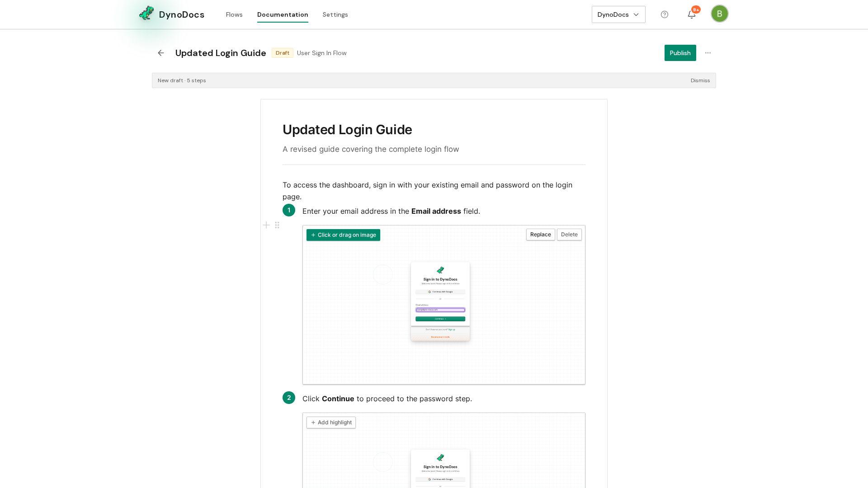Click Add highlight on step 2 image
The height and width of the screenshot is (488, 868).
[x=331, y=422]
